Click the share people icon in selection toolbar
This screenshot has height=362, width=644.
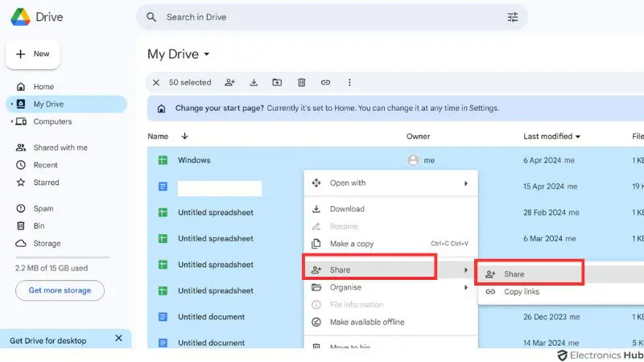[230, 82]
